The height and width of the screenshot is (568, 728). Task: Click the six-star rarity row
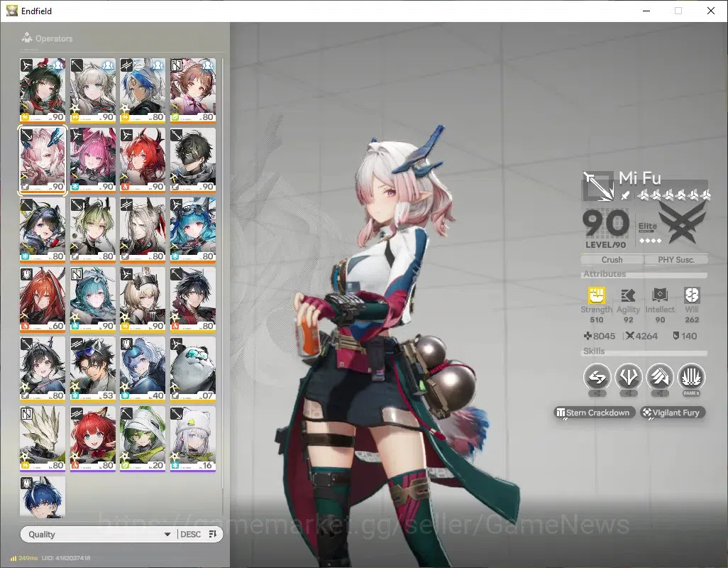(674, 195)
